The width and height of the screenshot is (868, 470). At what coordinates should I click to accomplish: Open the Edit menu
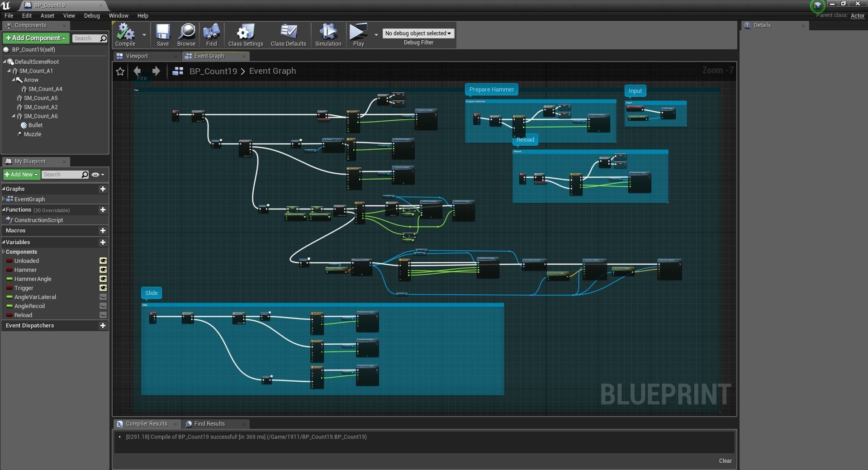coord(27,16)
